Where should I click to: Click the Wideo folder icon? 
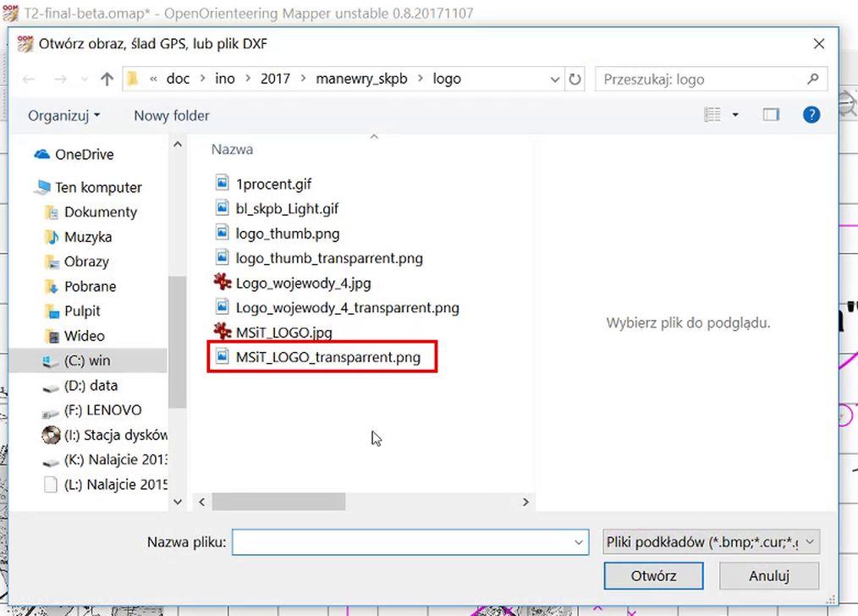tap(52, 336)
